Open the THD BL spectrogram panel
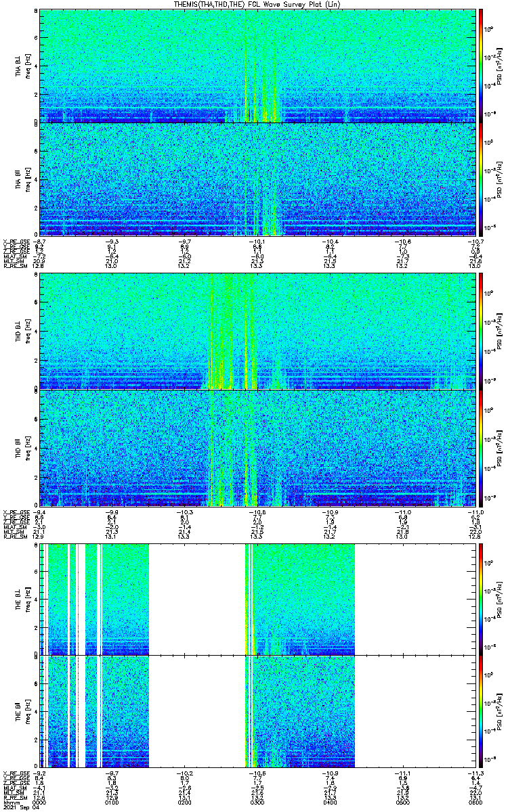 tap(257, 332)
